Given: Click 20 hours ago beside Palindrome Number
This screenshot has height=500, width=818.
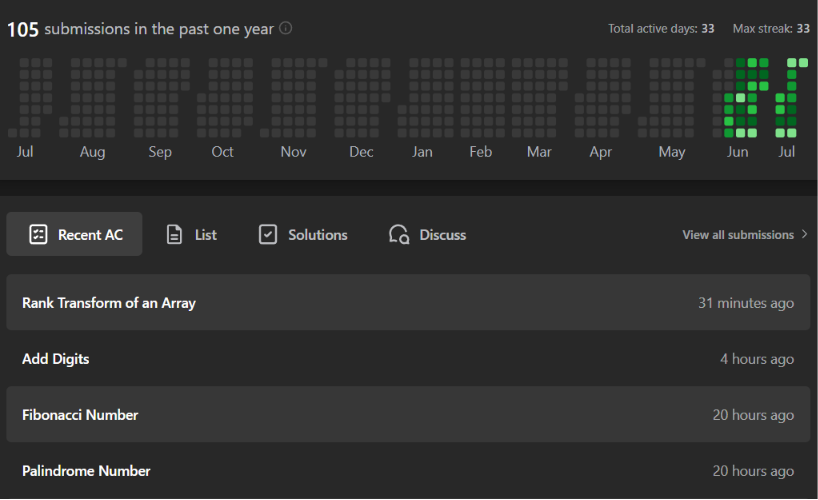Looking at the screenshot, I should [753, 471].
